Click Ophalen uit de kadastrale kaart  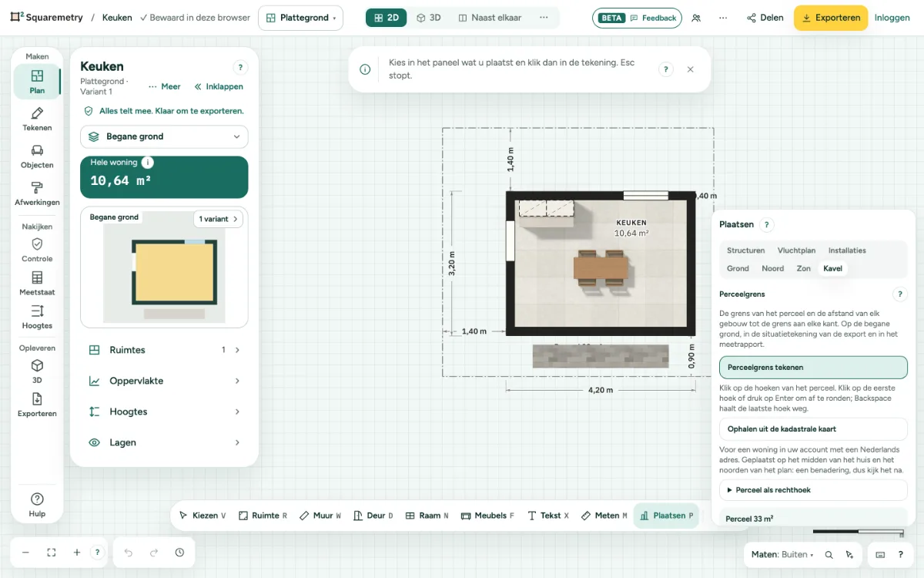pyautogui.click(x=813, y=429)
